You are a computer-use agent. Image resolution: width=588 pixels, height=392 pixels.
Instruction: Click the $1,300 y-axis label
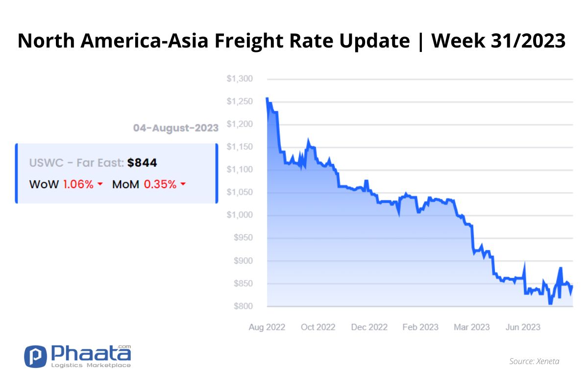coord(239,79)
